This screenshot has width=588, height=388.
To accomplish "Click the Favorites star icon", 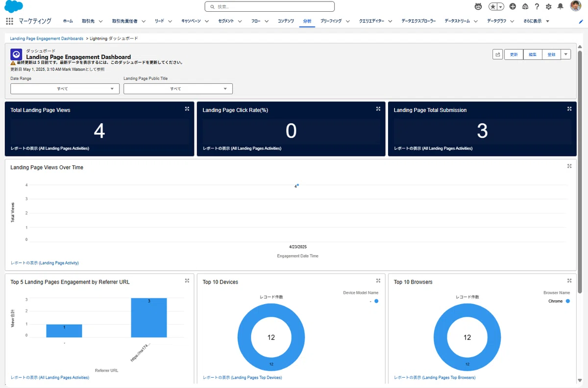I will coord(493,6).
